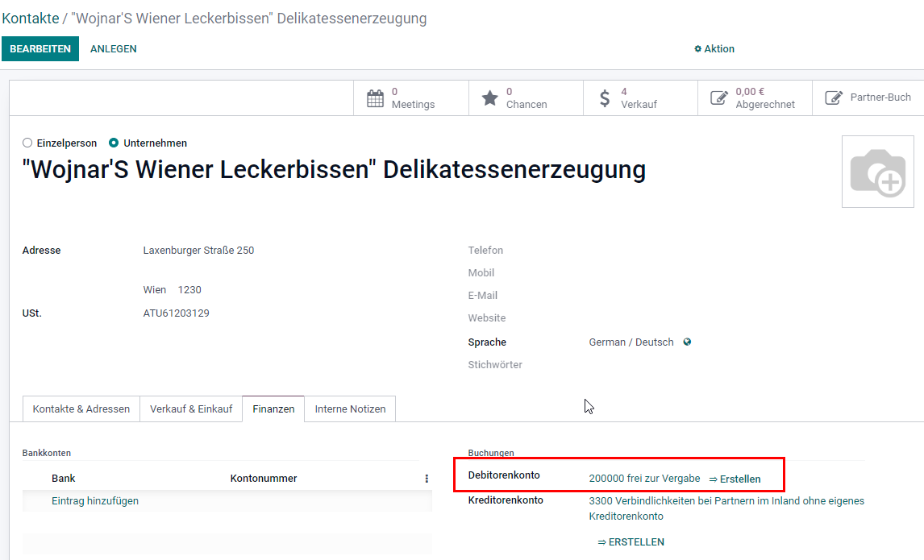Click the Website field label
The width and height of the screenshot is (924, 560).
pos(487,318)
